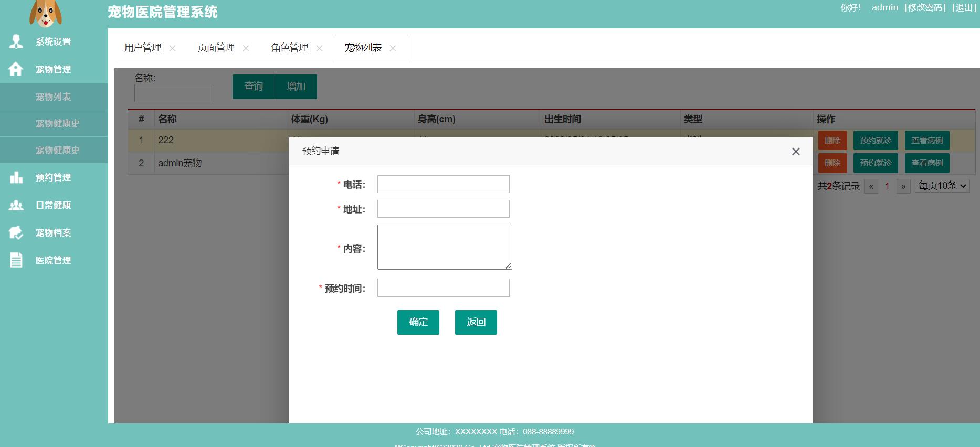
Task: Open 每页10条 page size dropdown
Action: click(x=942, y=186)
